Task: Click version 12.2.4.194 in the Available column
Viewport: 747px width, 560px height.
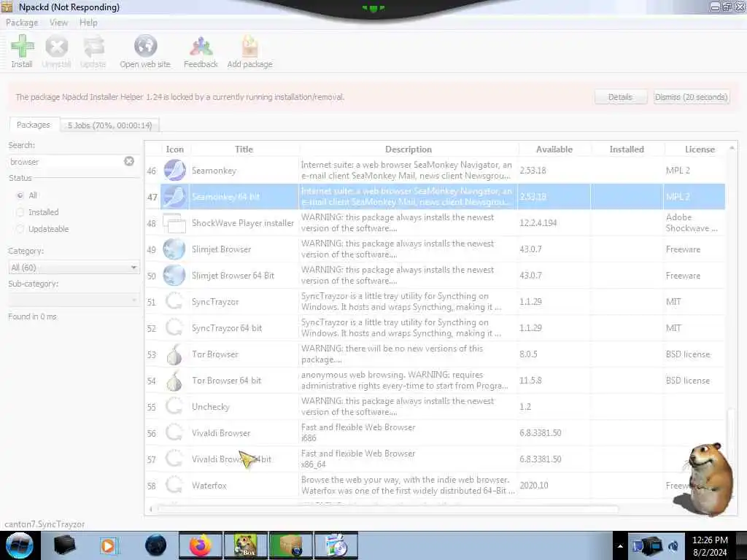Action: click(x=538, y=223)
